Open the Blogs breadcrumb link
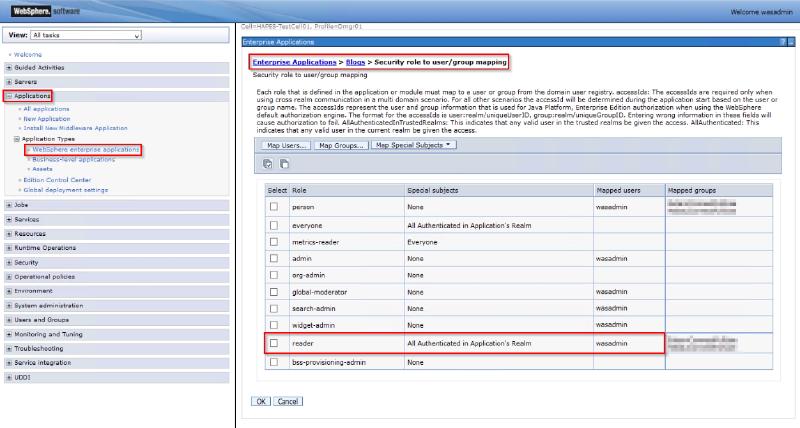Screen dimensions: 800x428 click(356, 62)
